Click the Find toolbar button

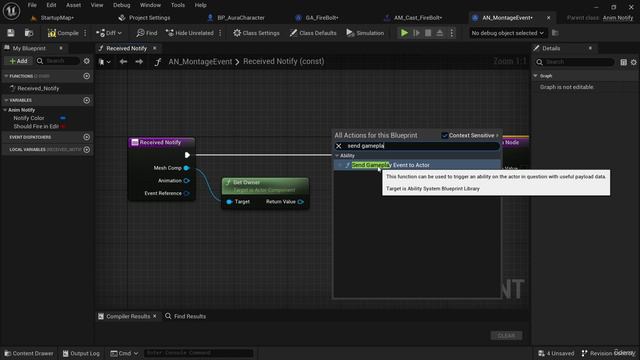pos(147,33)
